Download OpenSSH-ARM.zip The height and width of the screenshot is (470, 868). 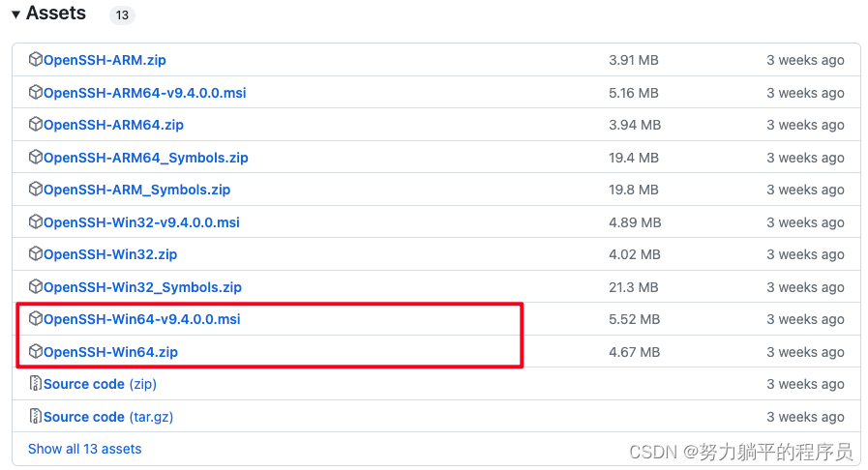[x=105, y=60]
